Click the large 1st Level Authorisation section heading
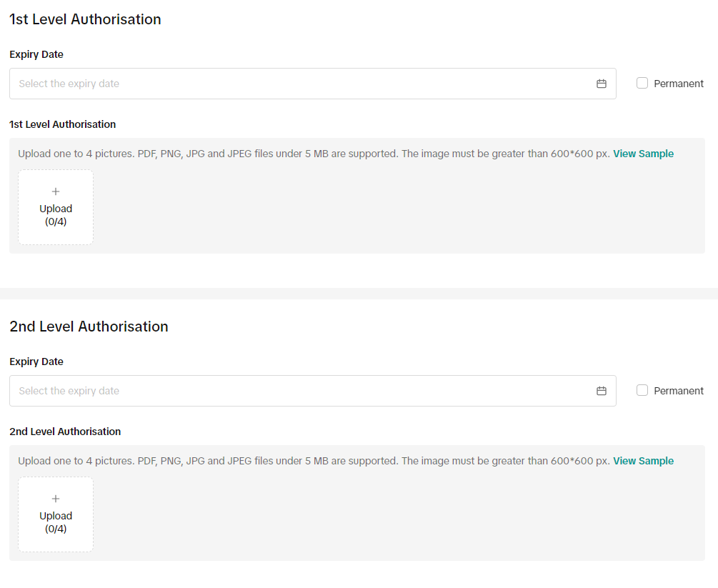The image size is (718, 588). tap(85, 19)
